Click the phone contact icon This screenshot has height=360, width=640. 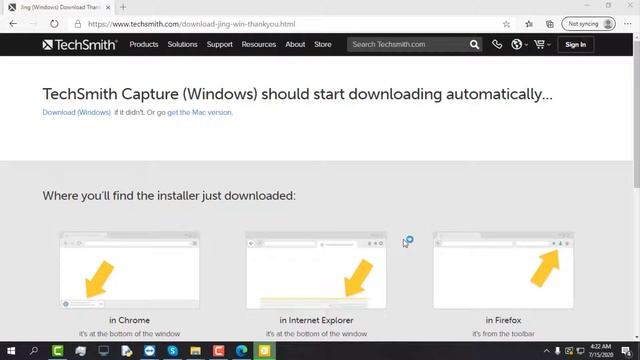497,44
